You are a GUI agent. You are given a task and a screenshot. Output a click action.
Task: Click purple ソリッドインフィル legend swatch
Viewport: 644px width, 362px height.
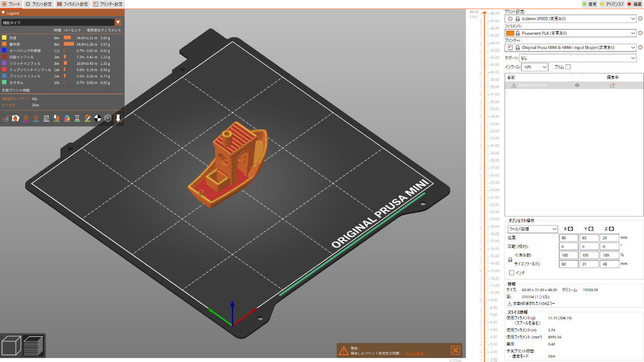tap(4, 63)
